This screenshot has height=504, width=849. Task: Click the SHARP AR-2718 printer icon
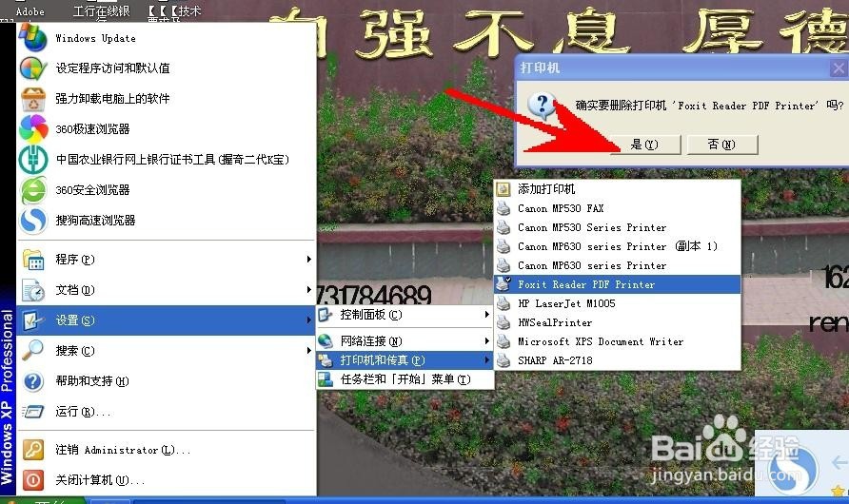(503, 360)
